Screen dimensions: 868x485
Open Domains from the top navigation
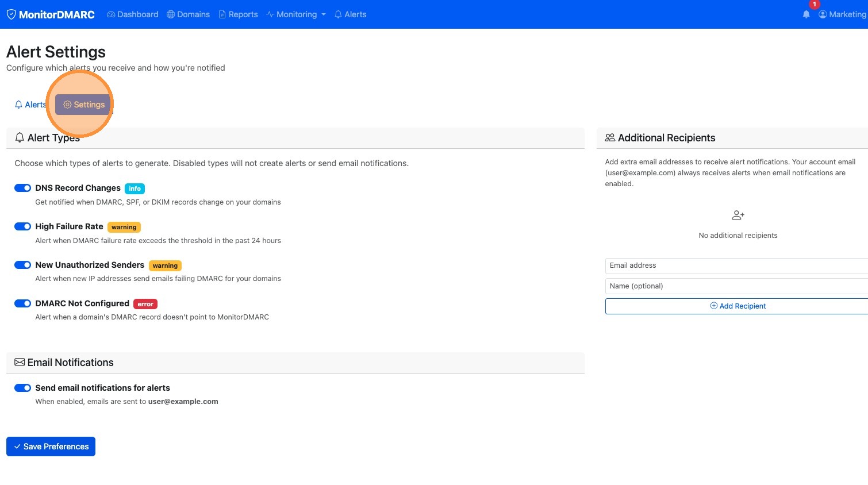pyautogui.click(x=188, y=14)
